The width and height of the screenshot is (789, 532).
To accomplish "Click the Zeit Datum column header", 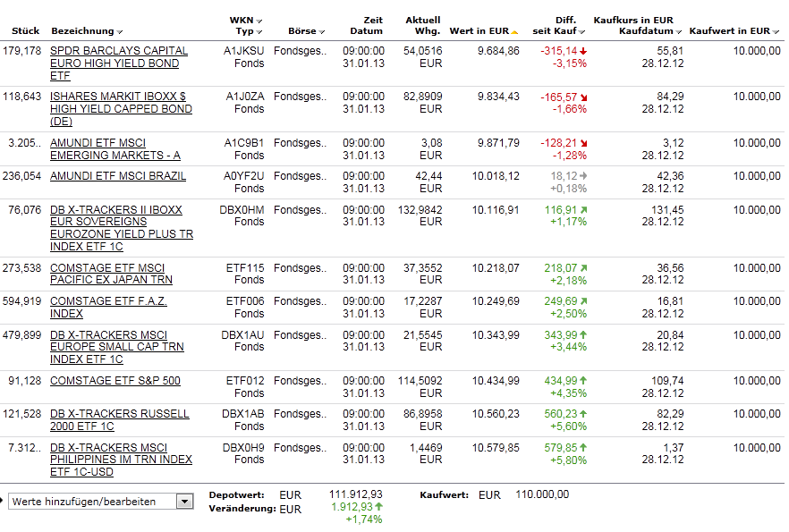I will pos(367,25).
